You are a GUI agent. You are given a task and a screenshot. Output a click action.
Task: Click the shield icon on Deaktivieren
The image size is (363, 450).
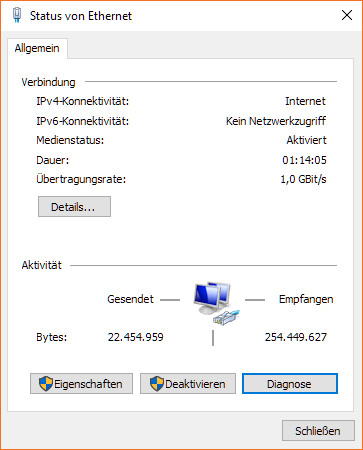pyautogui.click(x=157, y=384)
